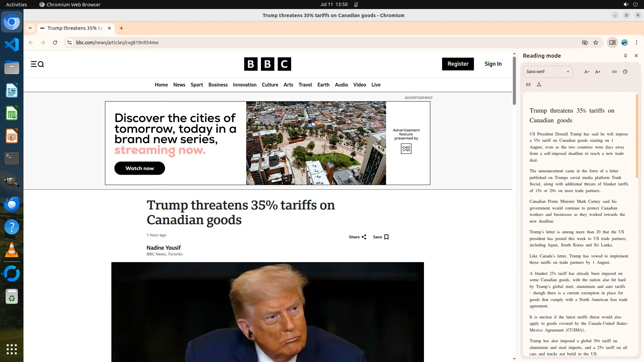This screenshot has height=362, width=644.
Task: Open the Business section in the BBC nav
Action: click(x=218, y=85)
